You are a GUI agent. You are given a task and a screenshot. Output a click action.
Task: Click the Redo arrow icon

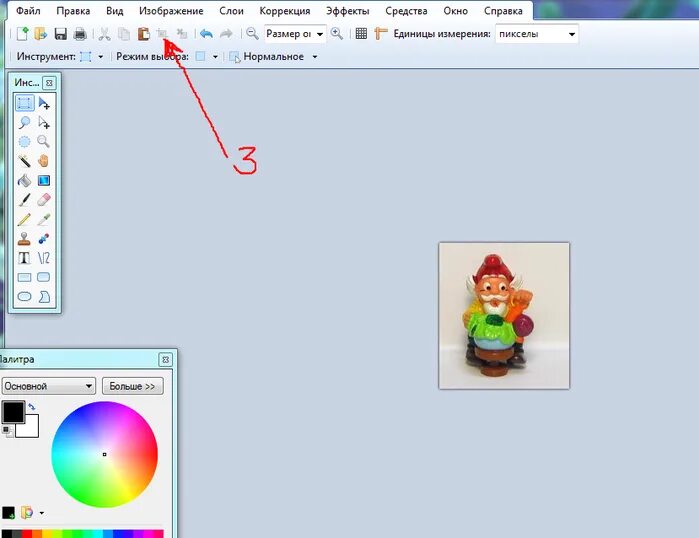click(x=226, y=34)
